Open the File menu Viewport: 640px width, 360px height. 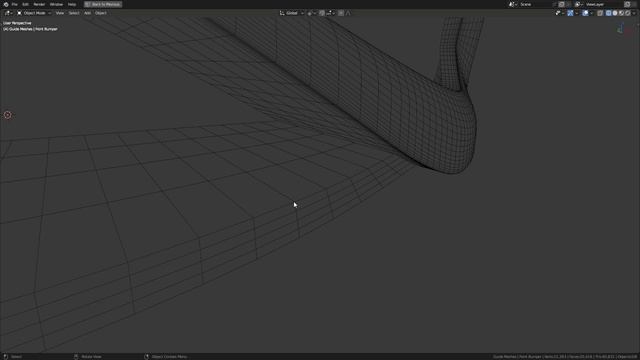14,4
